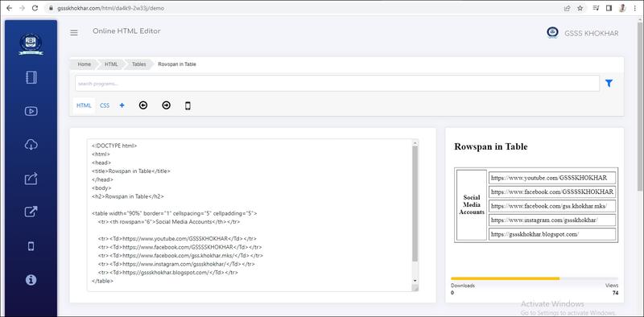
Task: Open the browser profile avatar
Action: (622, 8)
